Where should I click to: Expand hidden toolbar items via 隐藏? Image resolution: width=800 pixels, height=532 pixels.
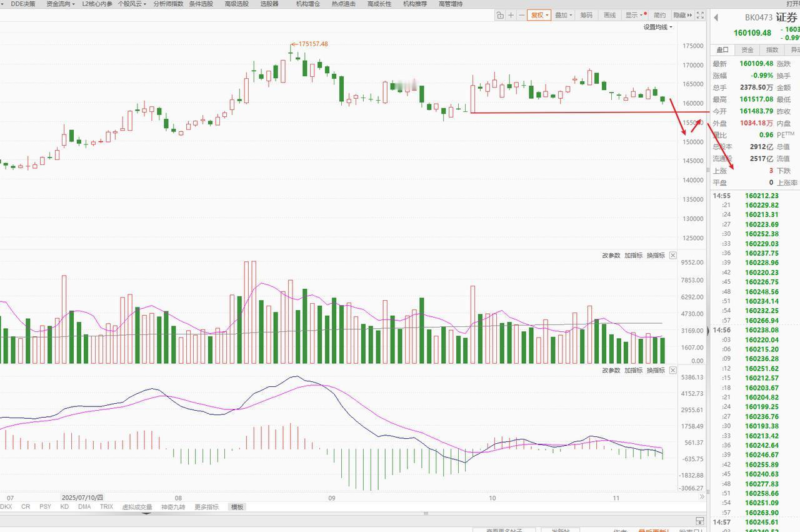click(682, 15)
